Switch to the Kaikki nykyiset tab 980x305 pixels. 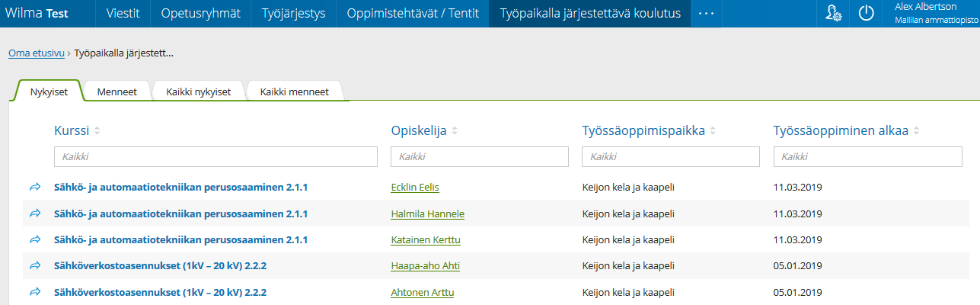tap(198, 91)
